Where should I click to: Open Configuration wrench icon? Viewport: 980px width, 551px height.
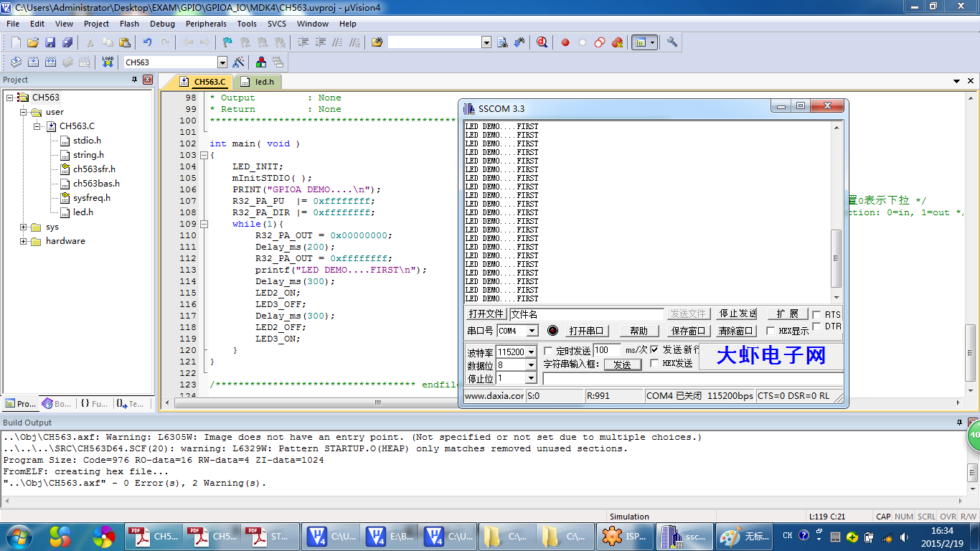(672, 42)
